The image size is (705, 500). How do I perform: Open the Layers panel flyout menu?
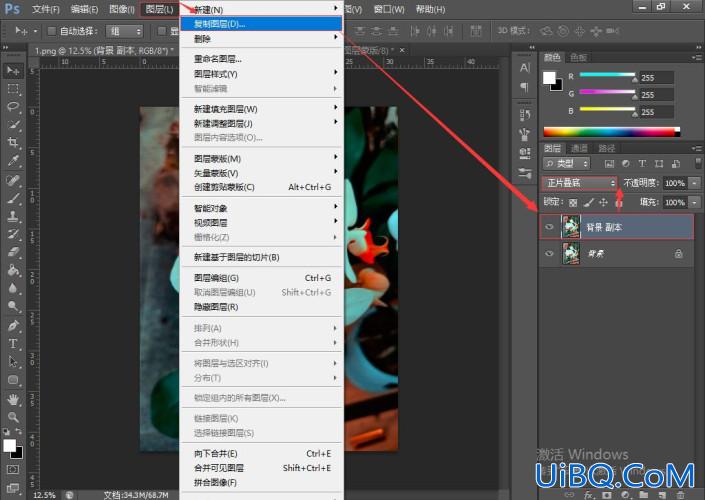coord(697,148)
